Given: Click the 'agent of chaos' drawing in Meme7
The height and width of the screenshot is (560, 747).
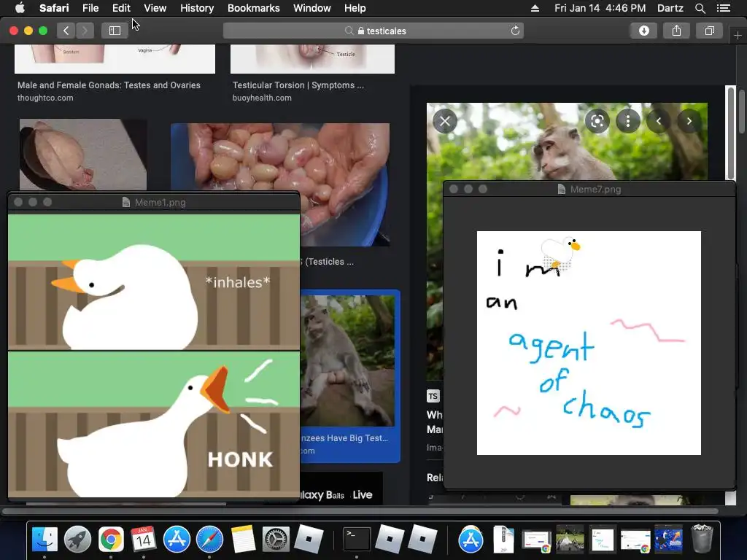Looking at the screenshot, I should point(589,343).
